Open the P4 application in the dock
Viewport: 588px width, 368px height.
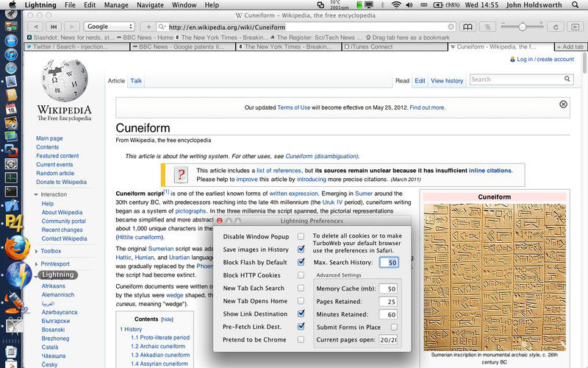pos(13,223)
